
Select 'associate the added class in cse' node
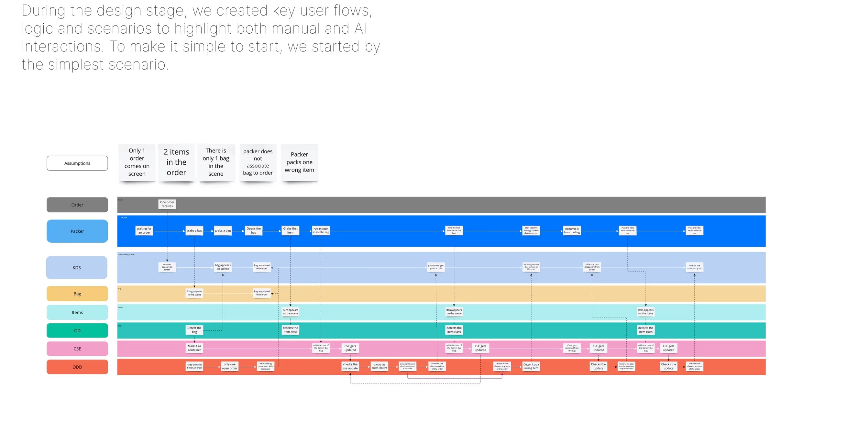click(407, 366)
